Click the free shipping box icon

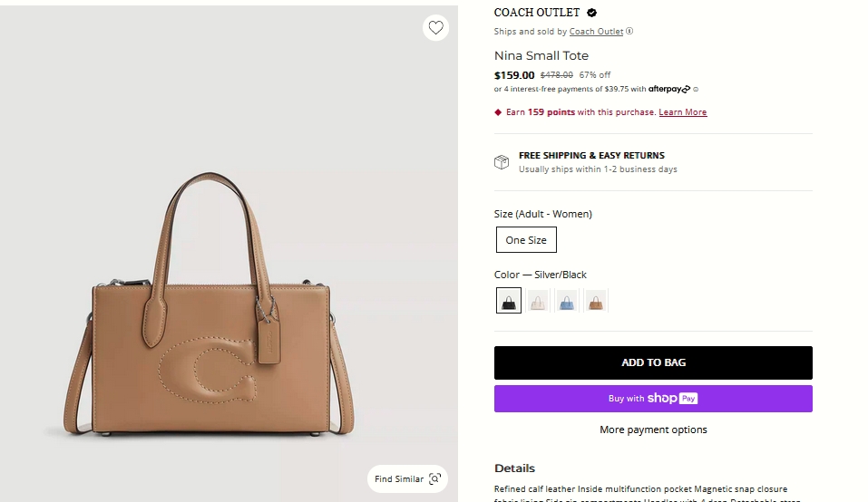(502, 162)
